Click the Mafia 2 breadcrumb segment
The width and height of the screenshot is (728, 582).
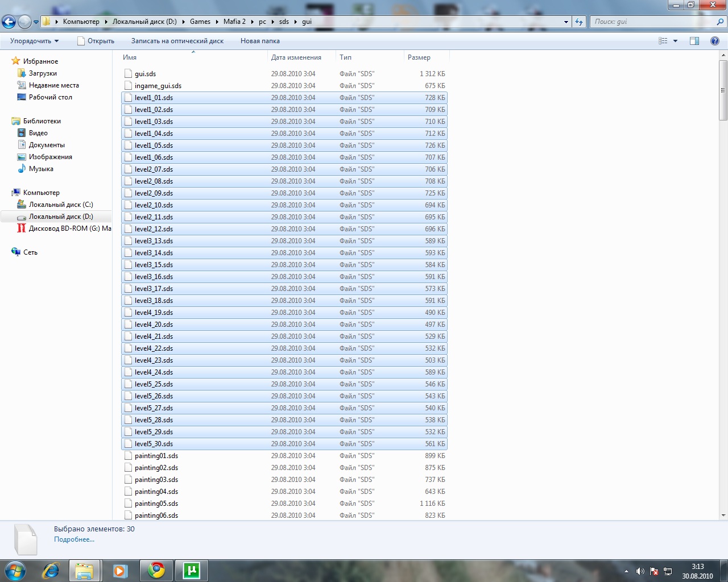[234, 22]
